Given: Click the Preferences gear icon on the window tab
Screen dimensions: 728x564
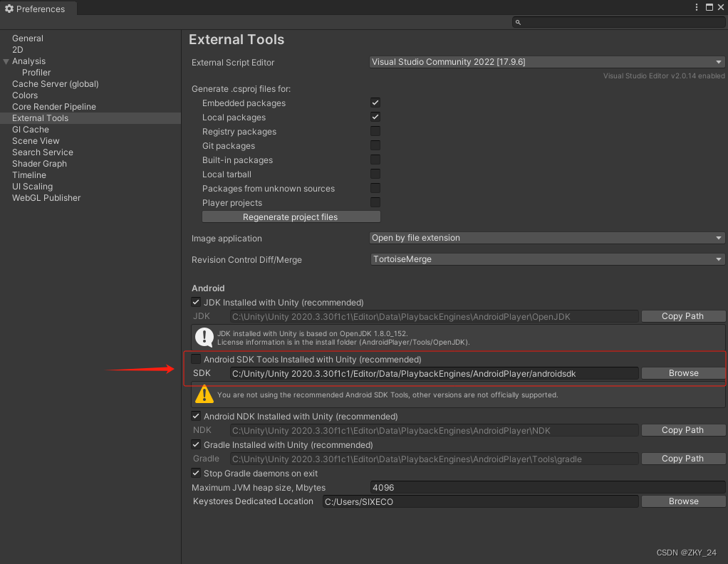Looking at the screenshot, I should pos(9,9).
